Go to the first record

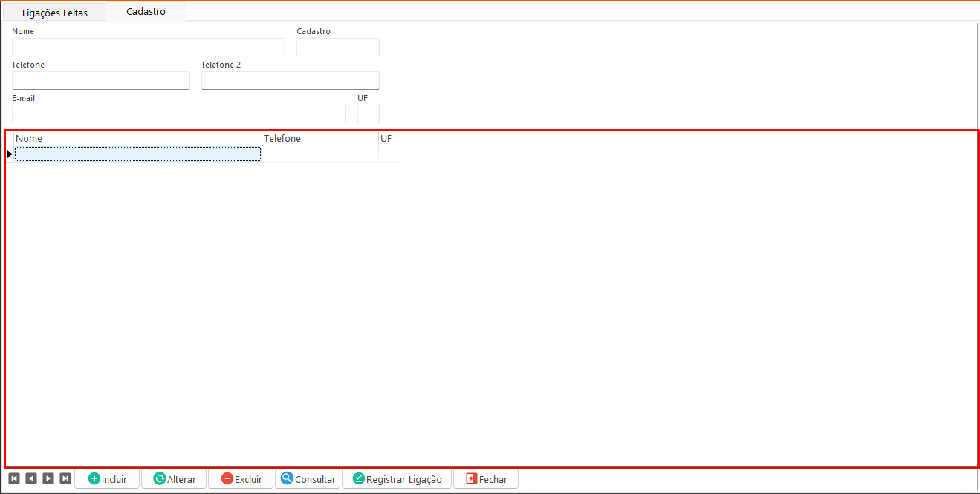point(13,478)
